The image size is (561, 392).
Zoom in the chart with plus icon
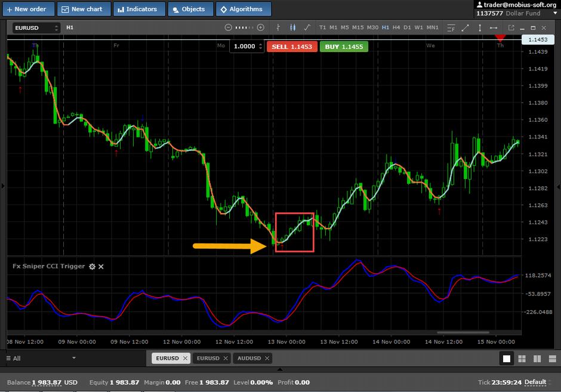click(261, 27)
